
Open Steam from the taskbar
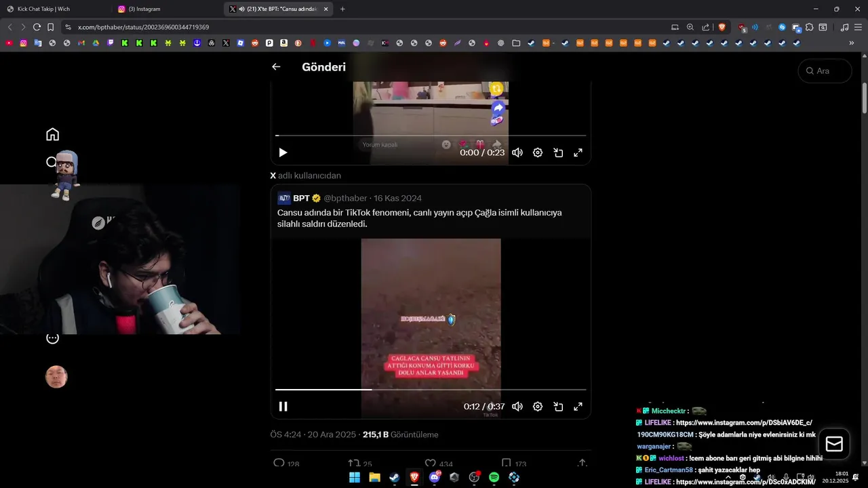click(394, 477)
